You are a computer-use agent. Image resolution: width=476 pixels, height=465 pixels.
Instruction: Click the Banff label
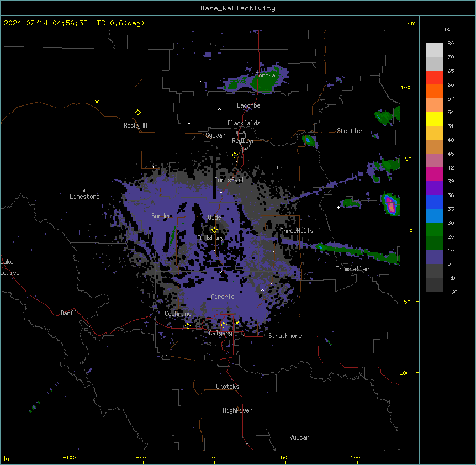[68, 313]
